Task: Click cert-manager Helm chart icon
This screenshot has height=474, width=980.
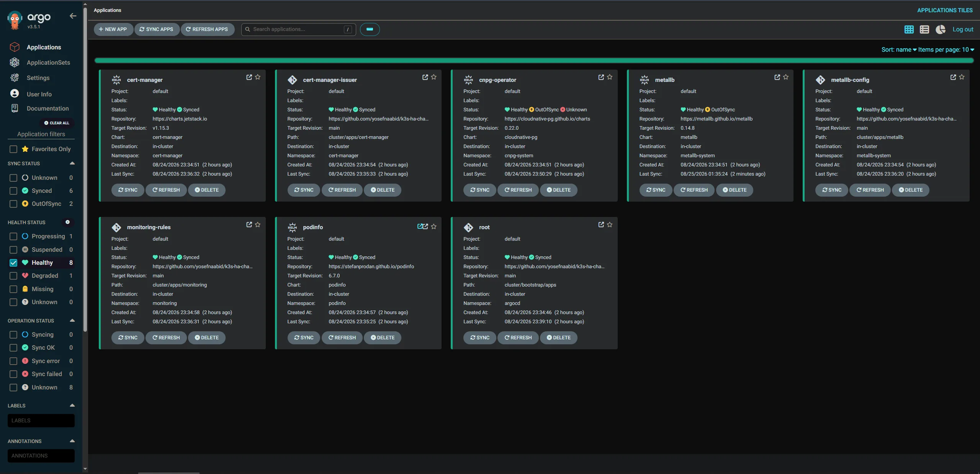Action: pyautogui.click(x=116, y=80)
